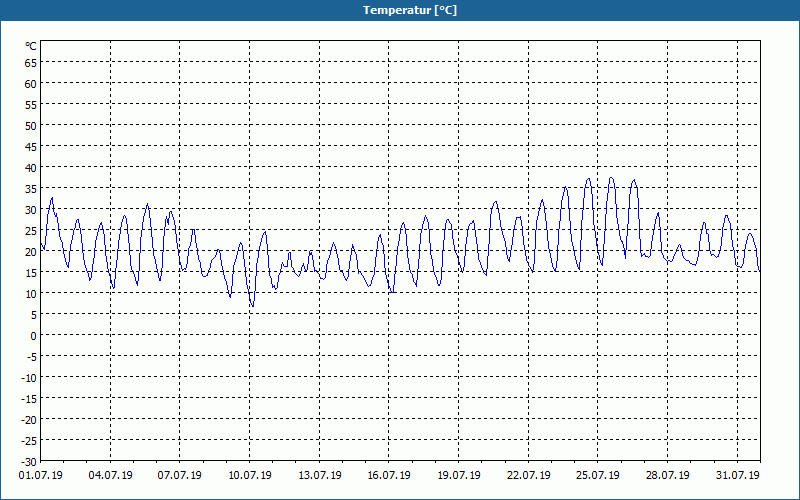This screenshot has width=800, height=500.
Task: Click the 55 y-axis label
Action: pyautogui.click(x=31, y=105)
